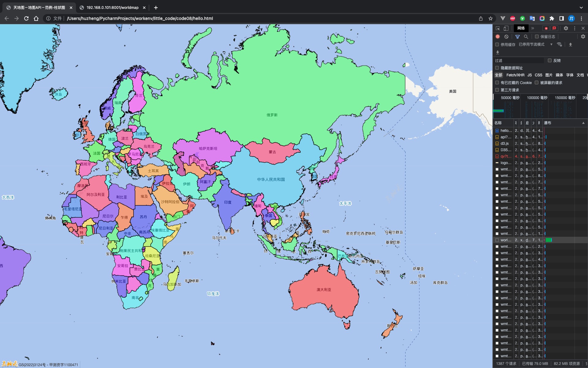The width and height of the screenshot is (588, 368).
Task: Toggle the network filter funnel icon
Action: (518, 36)
